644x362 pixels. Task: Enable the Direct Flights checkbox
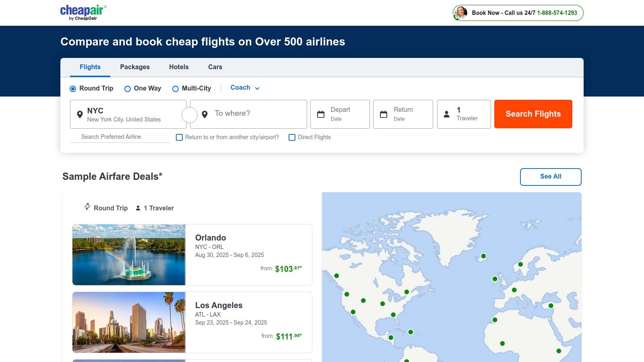coord(292,138)
